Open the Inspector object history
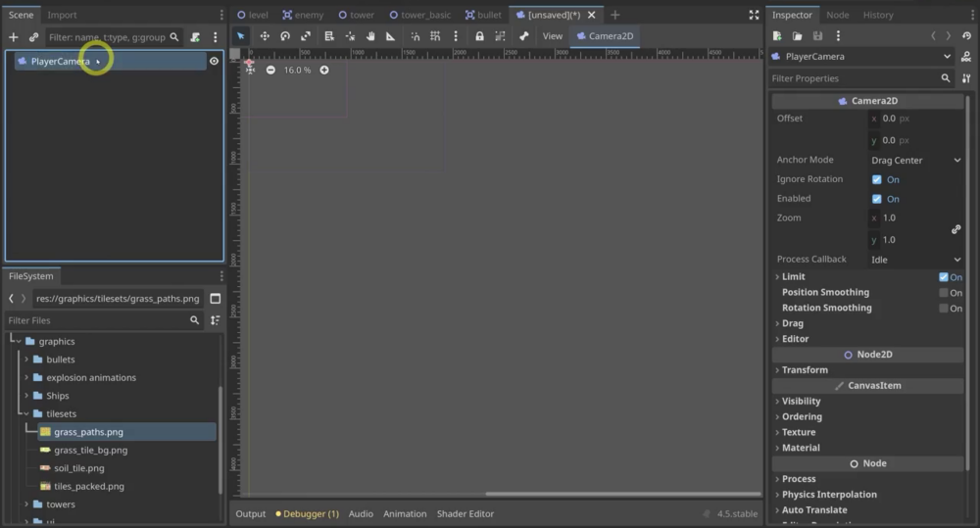Image resolution: width=980 pixels, height=528 pixels. click(x=966, y=36)
